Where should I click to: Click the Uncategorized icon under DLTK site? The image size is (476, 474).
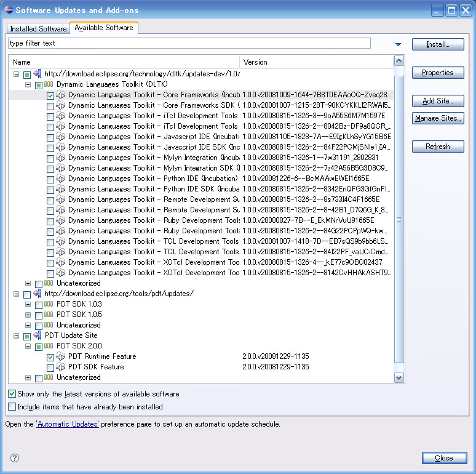click(49, 283)
